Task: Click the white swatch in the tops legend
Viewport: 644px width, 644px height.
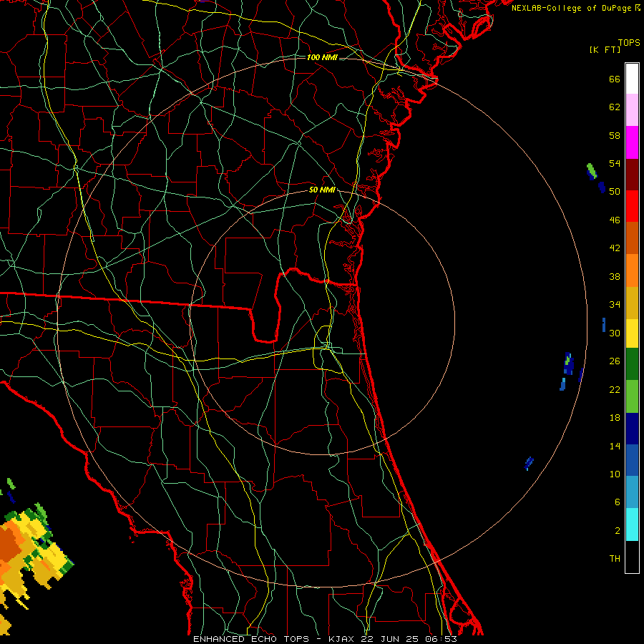Action: pyautogui.click(x=632, y=79)
